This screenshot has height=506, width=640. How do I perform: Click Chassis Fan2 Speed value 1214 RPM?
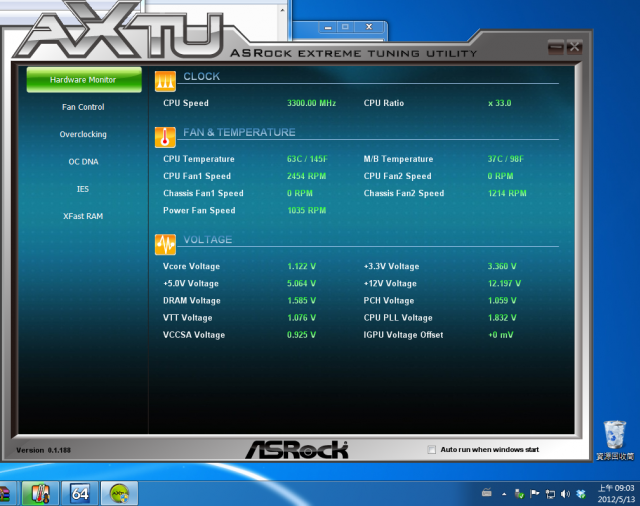click(507, 193)
